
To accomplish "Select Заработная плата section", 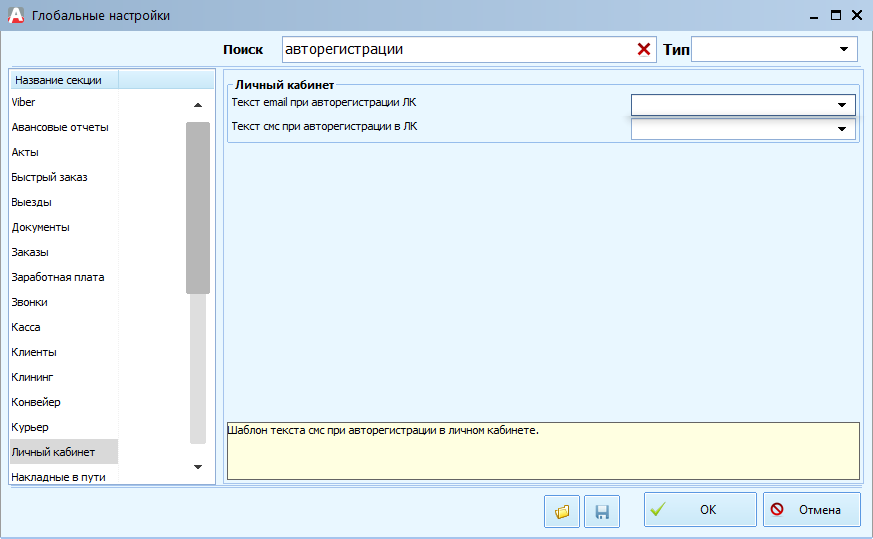I will pos(64,277).
